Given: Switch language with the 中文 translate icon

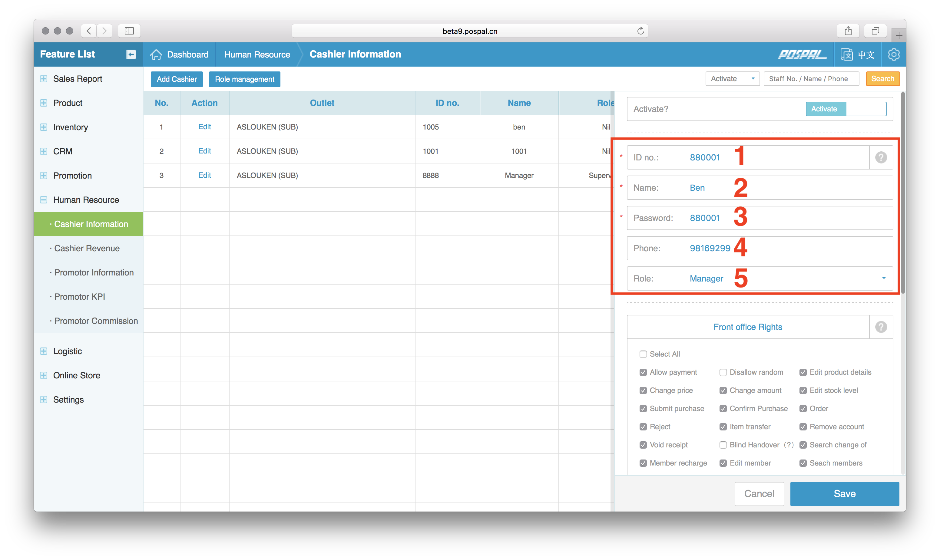Looking at the screenshot, I should coord(847,54).
